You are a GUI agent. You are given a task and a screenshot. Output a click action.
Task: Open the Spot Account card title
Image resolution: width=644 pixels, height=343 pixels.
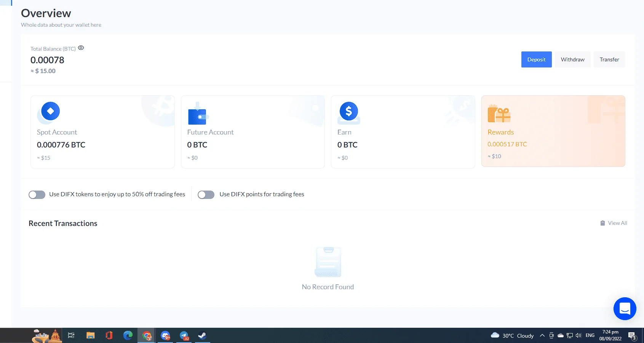pos(57,132)
